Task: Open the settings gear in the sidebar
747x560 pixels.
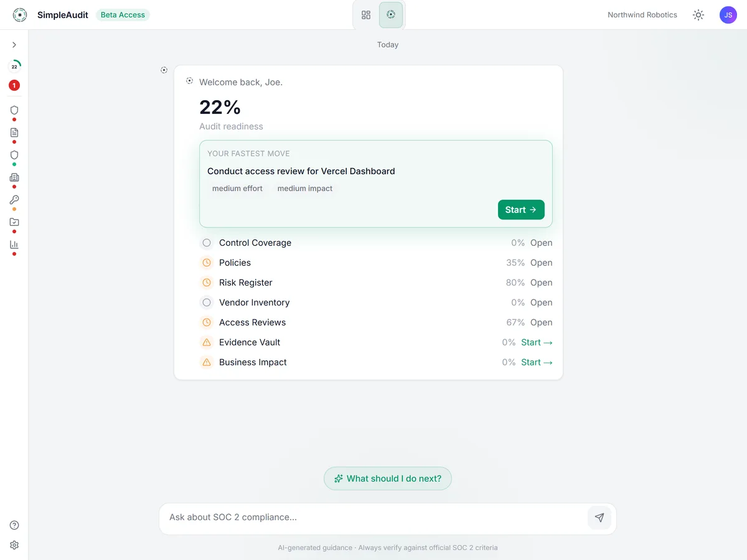Action: (14, 545)
